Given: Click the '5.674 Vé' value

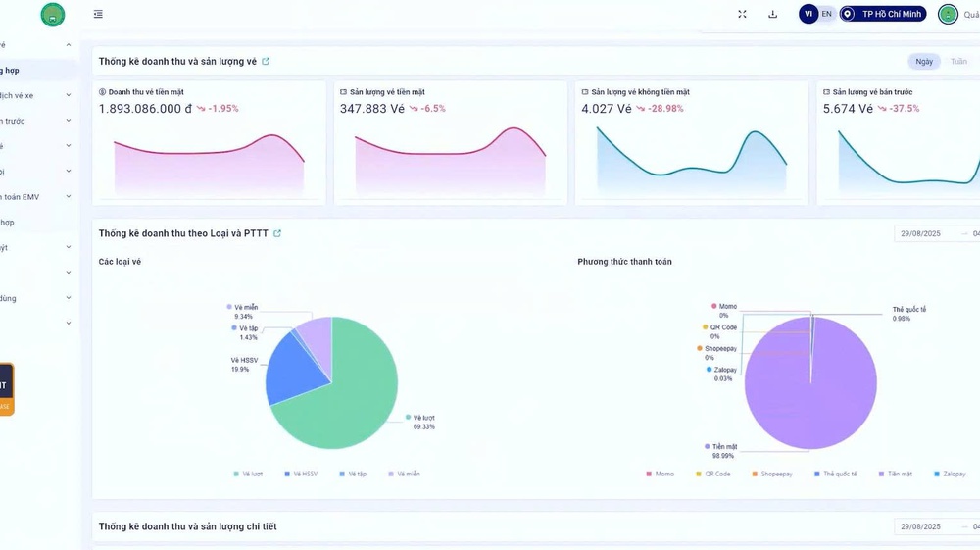Looking at the screenshot, I should point(848,109).
